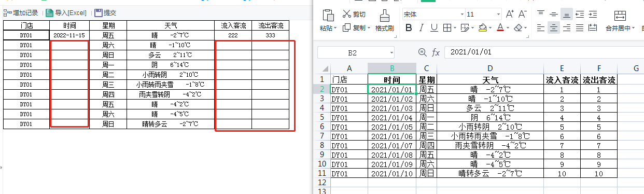This screenshot has height=194, width=644.
Task: Click spreadsheet cell with 2021/01/05
Action: pos(392,127)
